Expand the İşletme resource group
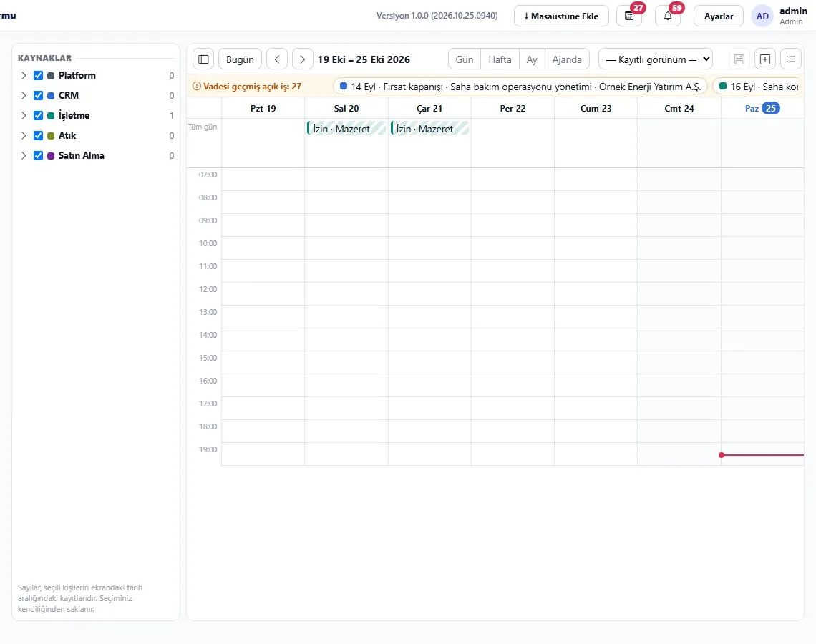816x644 pixels. click(x=24, y=115)
